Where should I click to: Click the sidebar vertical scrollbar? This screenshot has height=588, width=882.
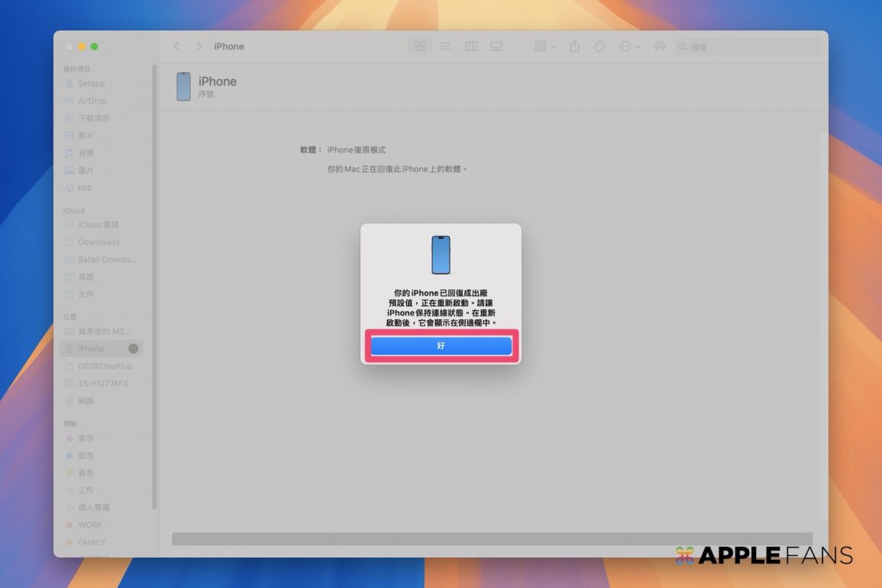coord(154,290)
